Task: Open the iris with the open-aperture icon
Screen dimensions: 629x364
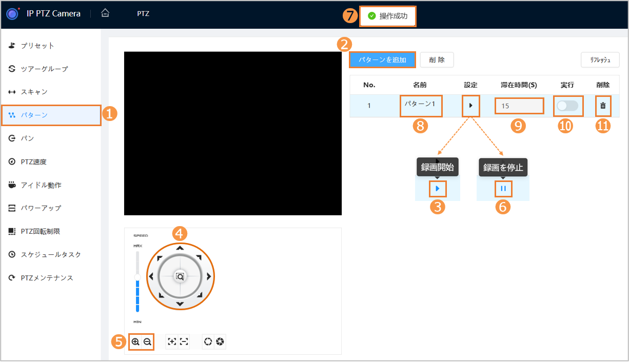Action: 208,342
